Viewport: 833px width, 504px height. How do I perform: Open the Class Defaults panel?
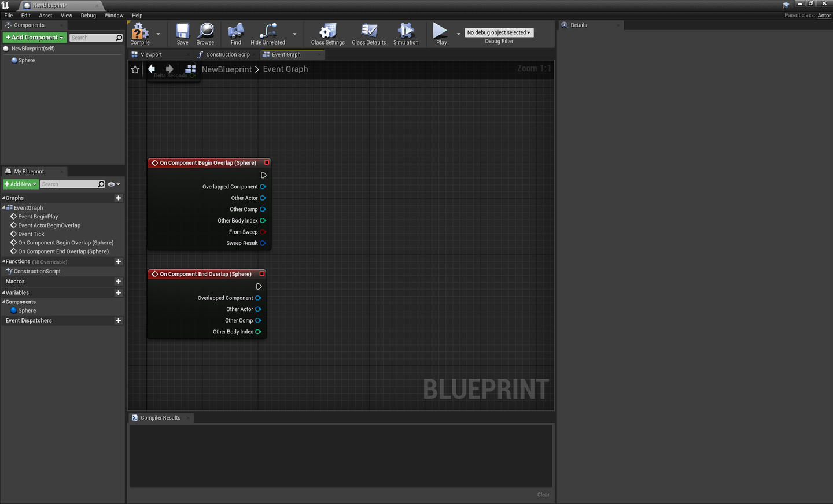pos(368,34)
